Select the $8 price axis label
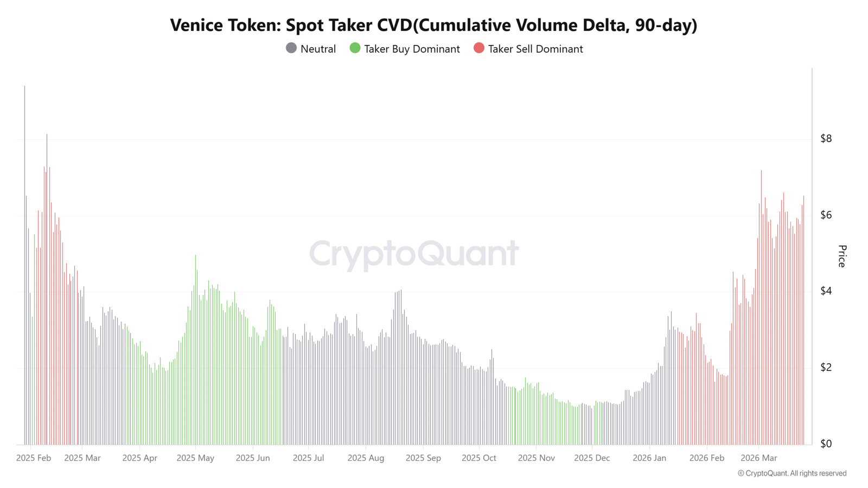The width and height of the screenshot is (868, 488). pyautogui.click(x=826, y=139)
